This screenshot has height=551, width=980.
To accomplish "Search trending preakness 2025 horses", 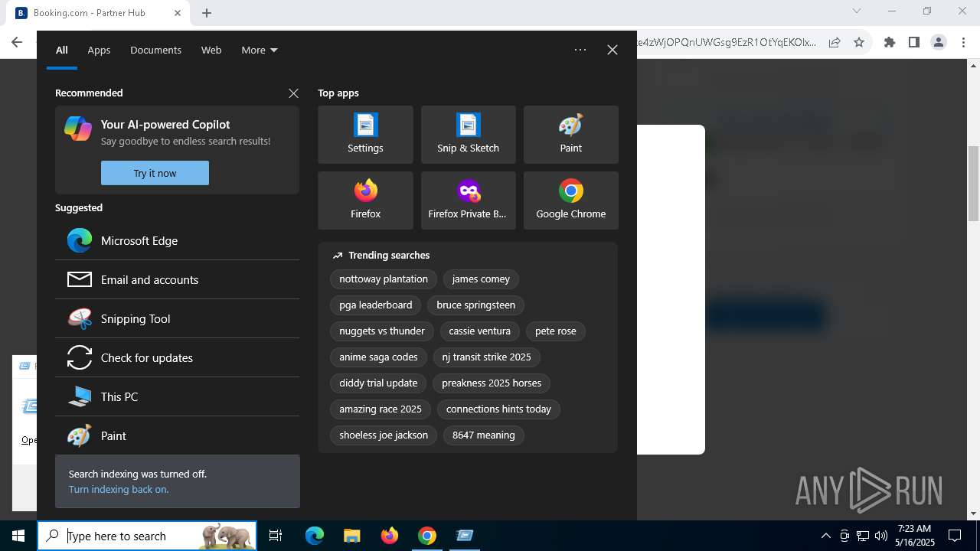I will [492, 383].
